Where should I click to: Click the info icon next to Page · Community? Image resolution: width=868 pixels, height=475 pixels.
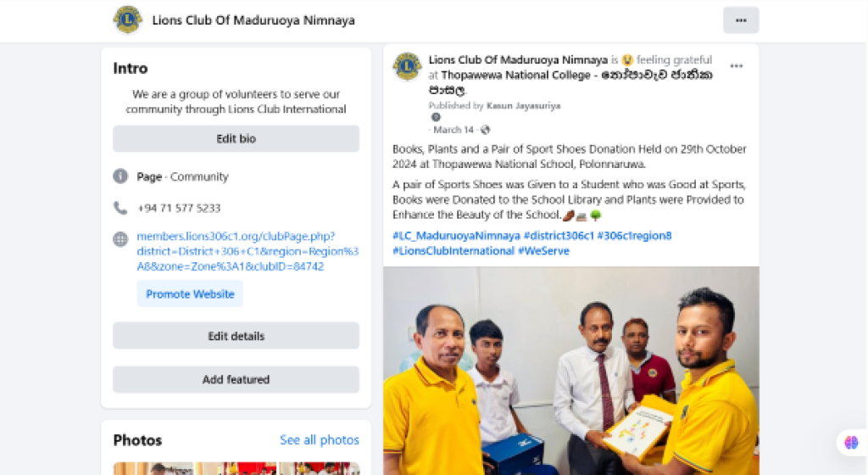(x=120, y=176)
